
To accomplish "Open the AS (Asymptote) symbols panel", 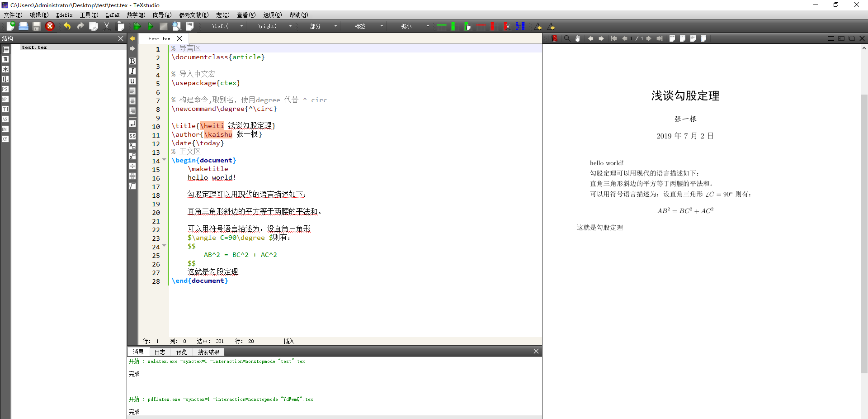I will (5, 119).
